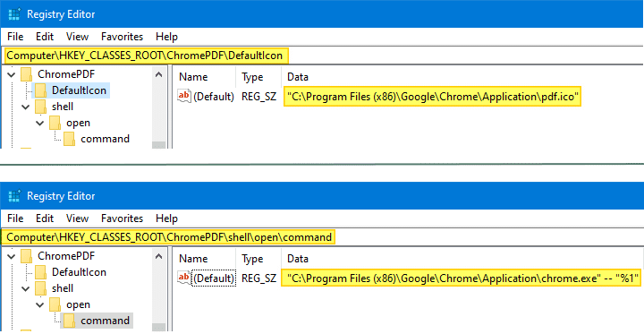
Task: Open File menu in top Registry Editor
Action: click(15, 37)
